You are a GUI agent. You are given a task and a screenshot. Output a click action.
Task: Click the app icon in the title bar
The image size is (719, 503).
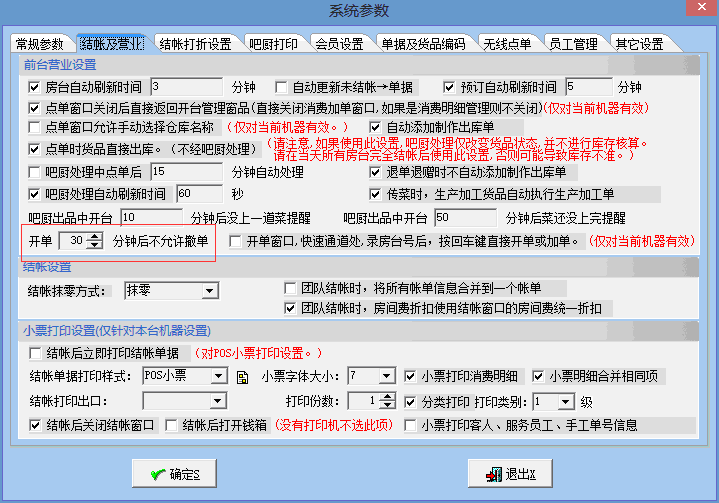click(x=11, y=11)
